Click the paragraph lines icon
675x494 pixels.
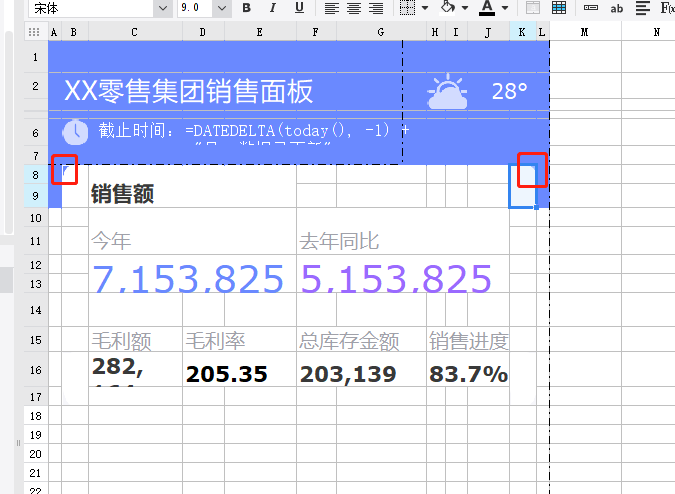point(643,8)
